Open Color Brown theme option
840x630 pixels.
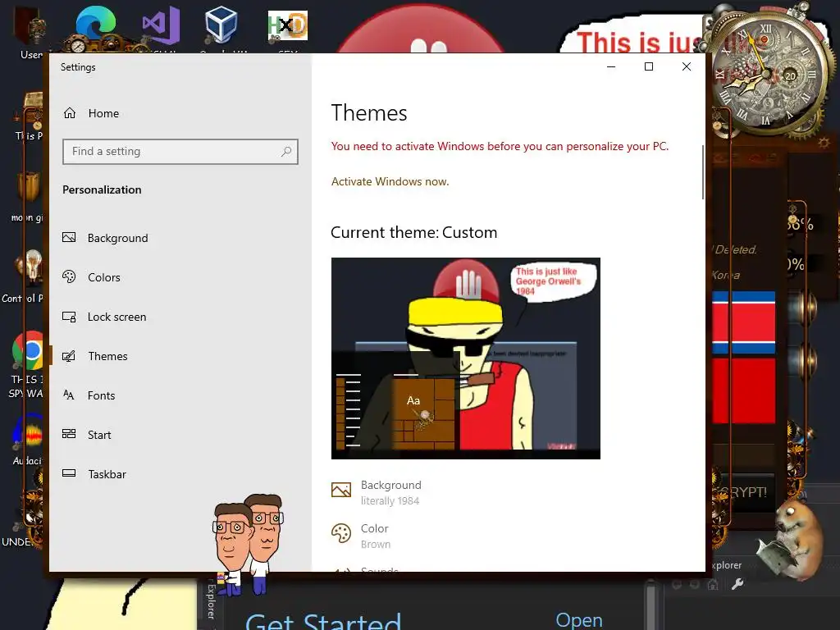pyautogui.click(x=361, y=536)
